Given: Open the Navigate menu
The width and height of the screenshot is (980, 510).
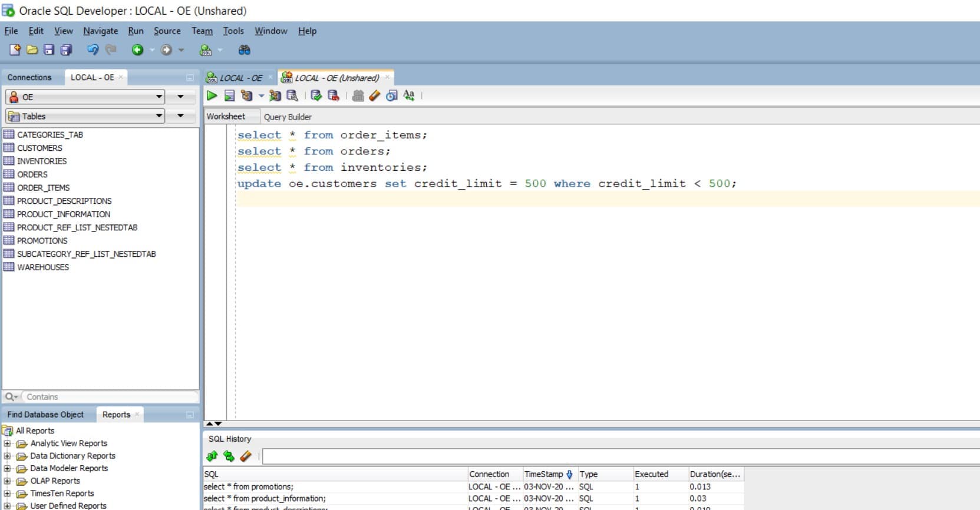Looking at the screenshot, I should [100, 31].
